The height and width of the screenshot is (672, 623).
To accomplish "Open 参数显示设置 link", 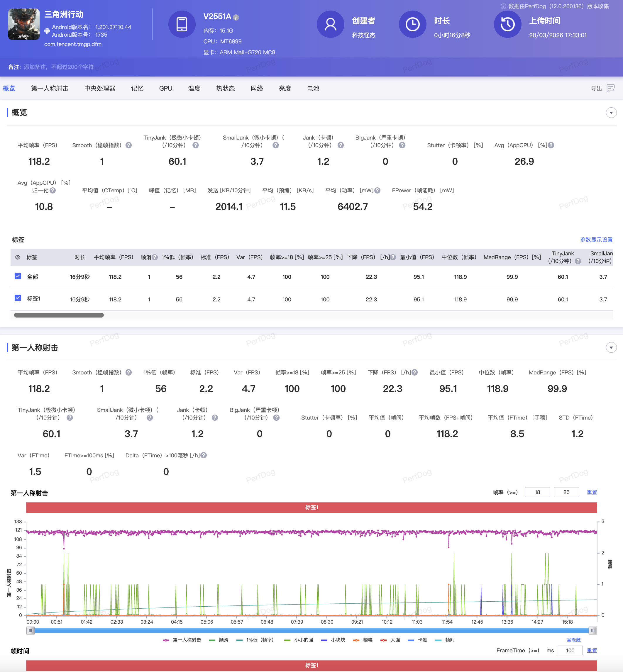I will point(596,240).
